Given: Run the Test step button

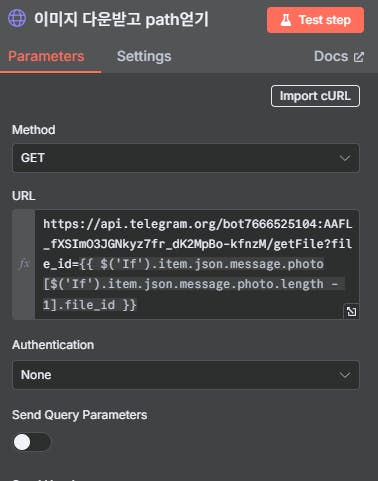Looking at the screenshot, I should pyautogui.click(x=315, y=20).
